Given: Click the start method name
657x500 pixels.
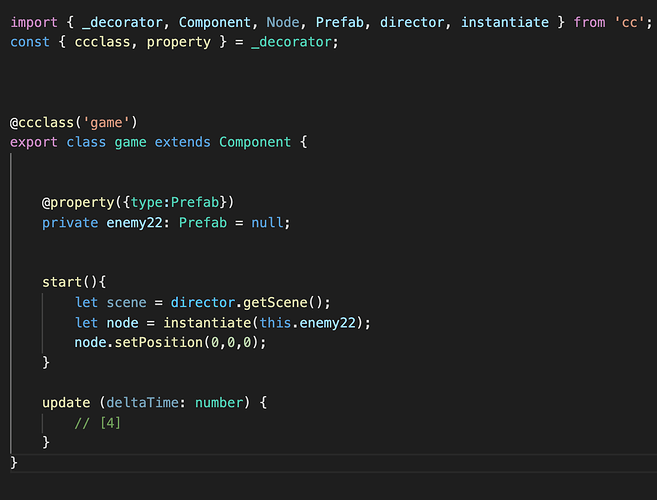Looking at the screenshot, I should click(x=62, y=283).
